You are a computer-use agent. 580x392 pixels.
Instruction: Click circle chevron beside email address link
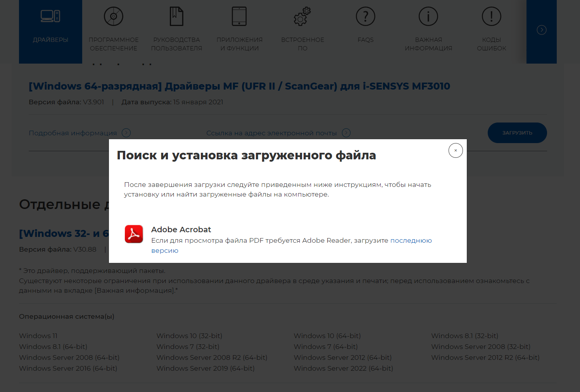click(346, 133)
